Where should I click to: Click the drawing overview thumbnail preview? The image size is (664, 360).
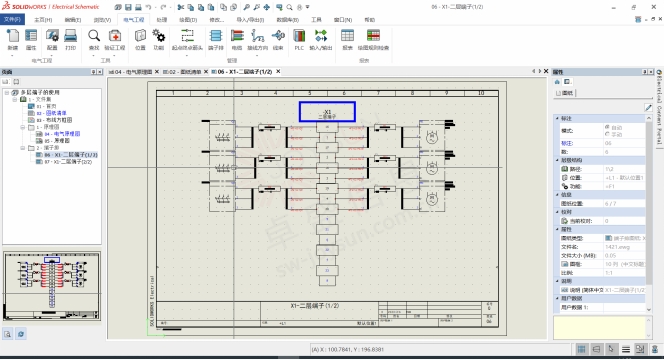pos(52,286)
